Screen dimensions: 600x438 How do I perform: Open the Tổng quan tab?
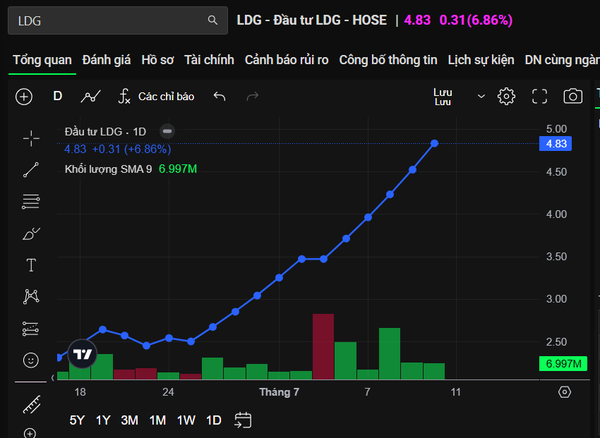coord(42,60)
